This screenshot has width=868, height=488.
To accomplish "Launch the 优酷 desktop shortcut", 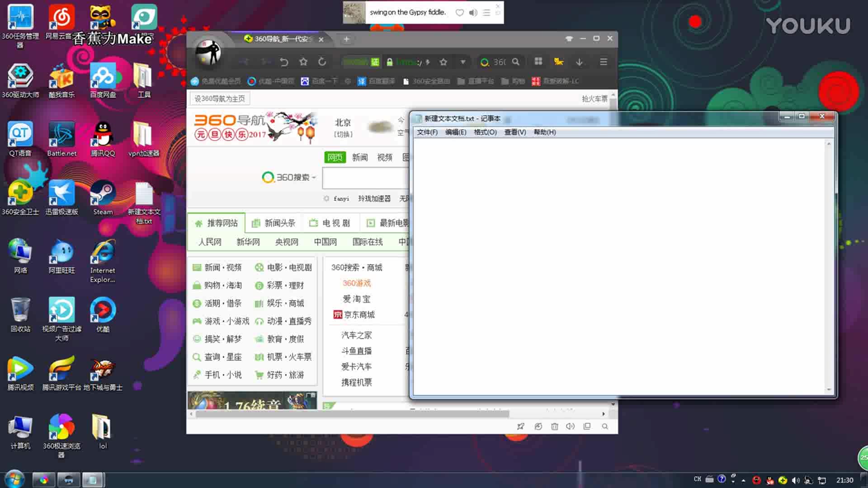I will (x=103, y=314).
